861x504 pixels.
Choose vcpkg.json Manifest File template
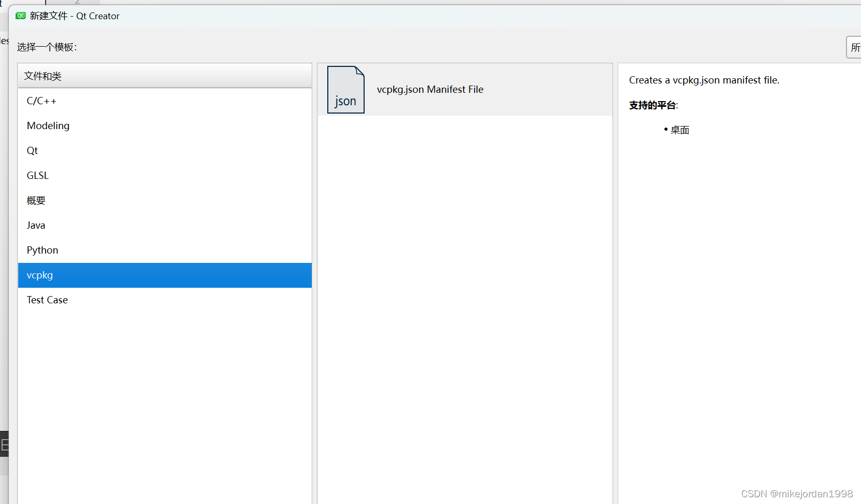(465, 90)
